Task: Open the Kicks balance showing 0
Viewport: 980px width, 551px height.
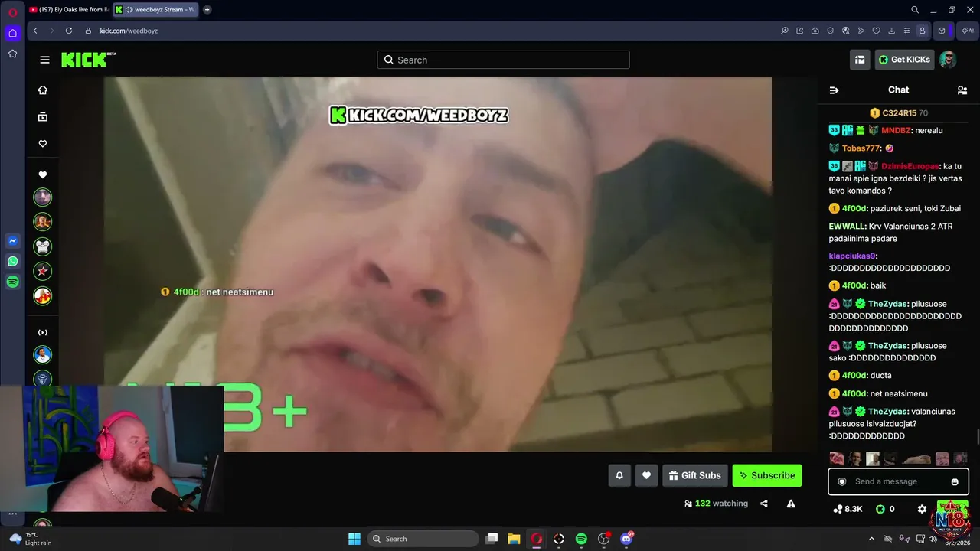Action: 886,509
